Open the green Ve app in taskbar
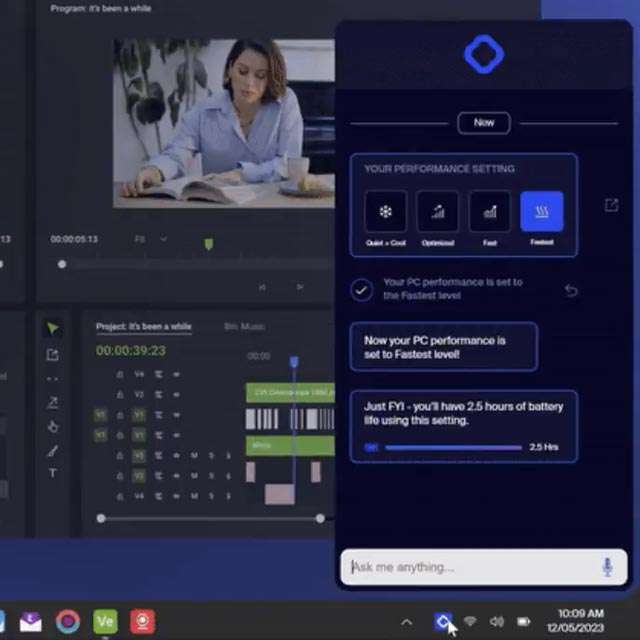The height and width of the screenshot is (640, 640). pyautogui.click(x=105, y=622)
